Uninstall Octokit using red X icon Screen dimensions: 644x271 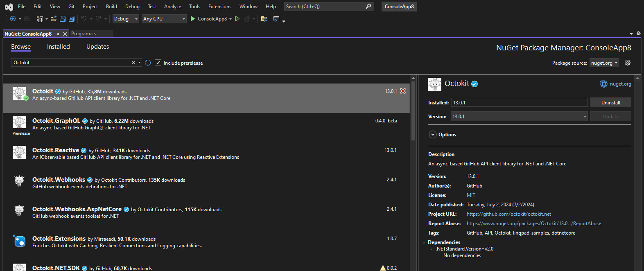[403, 91]
